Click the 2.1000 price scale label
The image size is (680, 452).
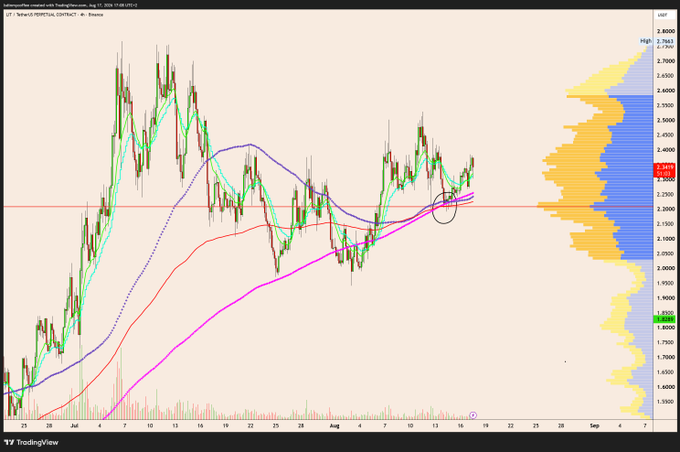coord(665,239)
